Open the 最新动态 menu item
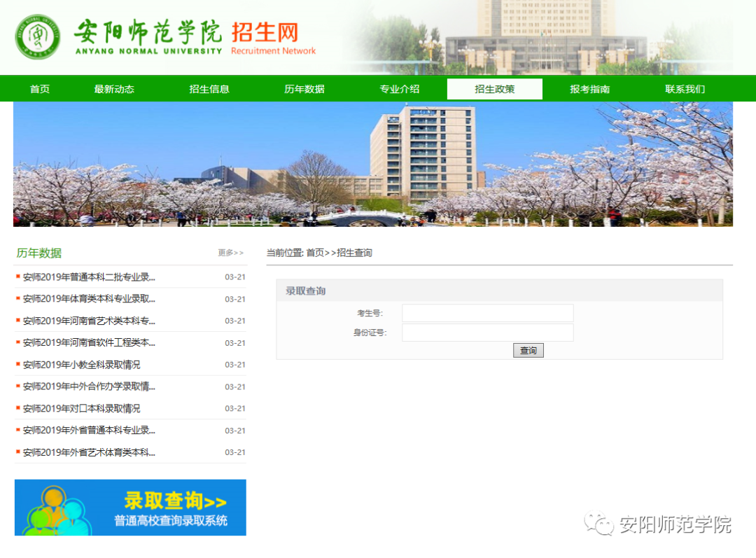756x558 pixels. click(114, 88)
